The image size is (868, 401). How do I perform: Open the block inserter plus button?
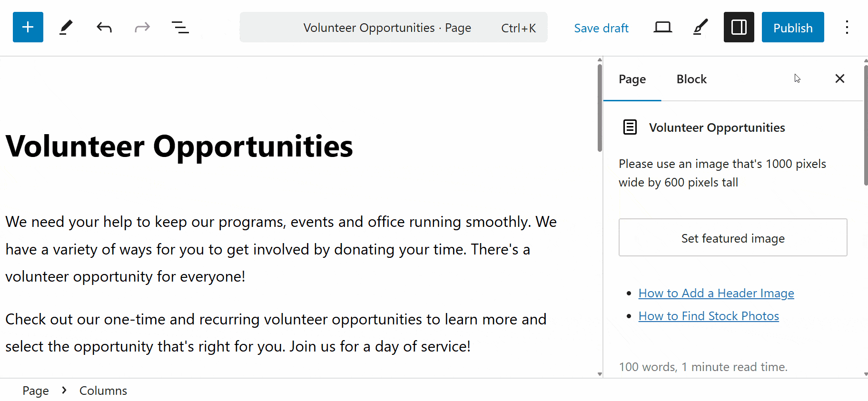[x=28, y=27]
